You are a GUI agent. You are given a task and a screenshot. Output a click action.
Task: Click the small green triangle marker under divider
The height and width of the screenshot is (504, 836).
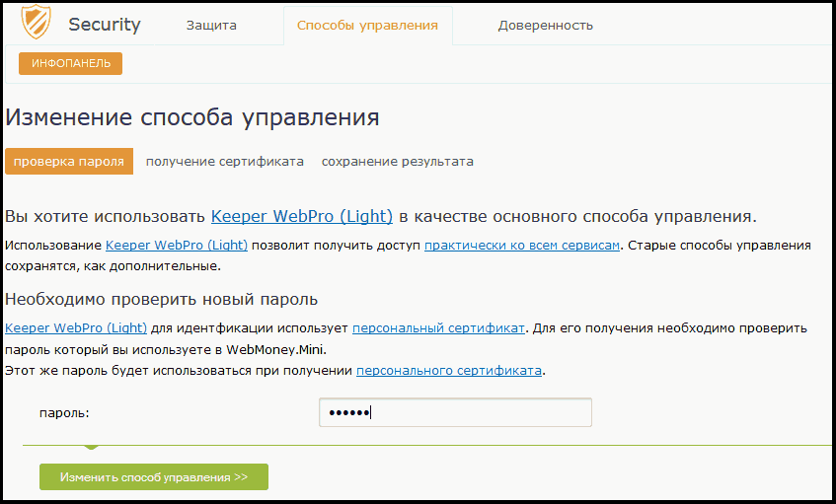tap(91, 448)
